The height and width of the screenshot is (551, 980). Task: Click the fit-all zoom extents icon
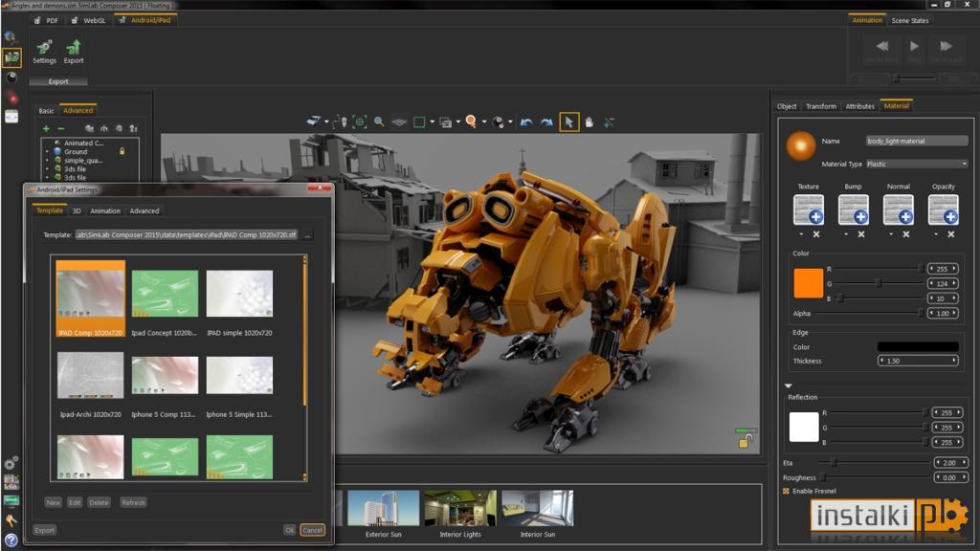coord(360,121)
